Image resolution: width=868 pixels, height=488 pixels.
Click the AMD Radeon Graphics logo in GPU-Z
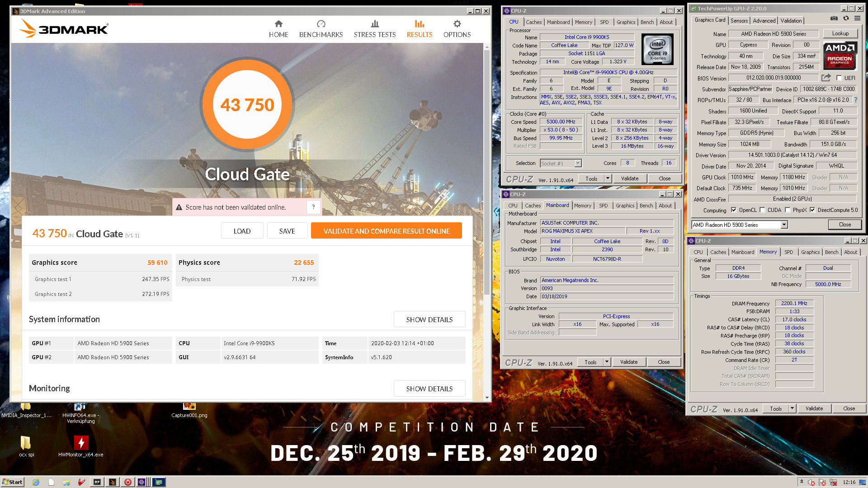click(x=840, y=56)
